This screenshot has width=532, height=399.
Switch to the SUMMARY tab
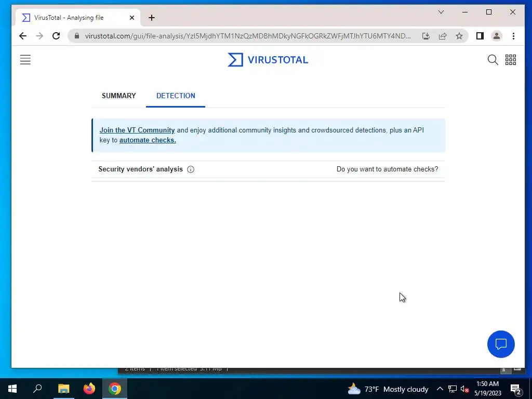click(x=119, y=96)
